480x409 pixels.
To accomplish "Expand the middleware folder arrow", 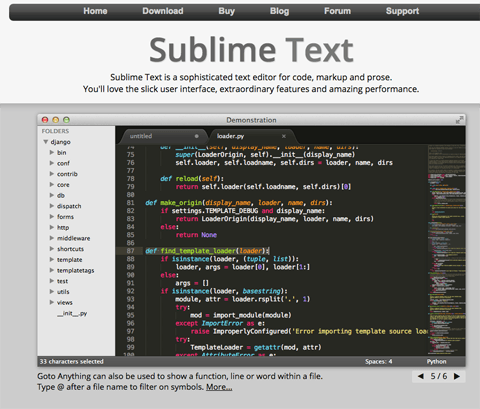I will (x=52, y=238).
